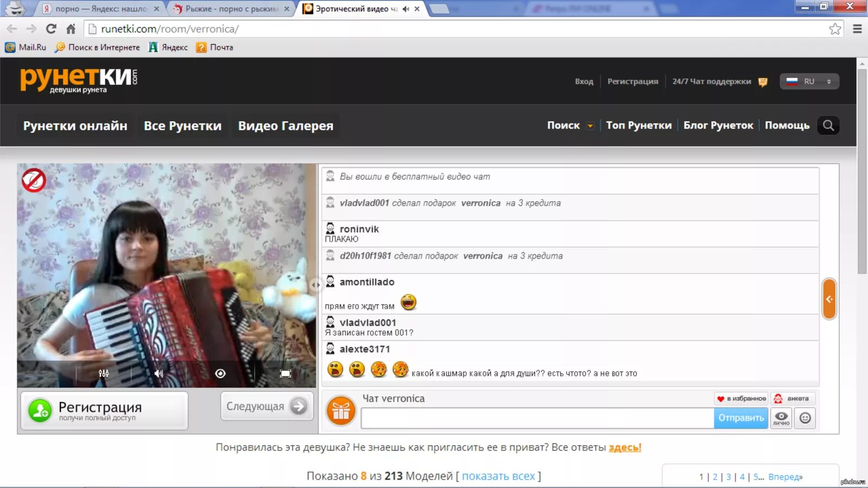Viewport: 868px width, 488px height.
Task: Open the RU language dropdown
Action: pyautogui.click(x=809, y=81)
